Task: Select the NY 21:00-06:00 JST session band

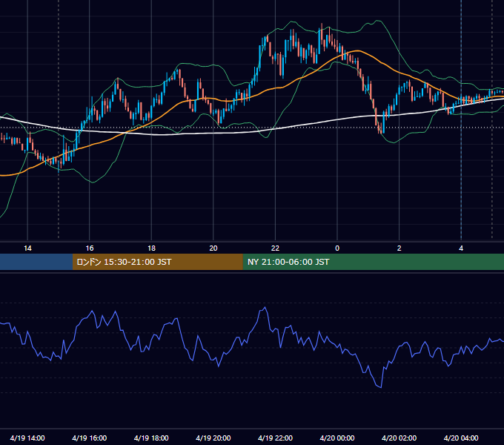Action: pyautogui.click(x=373, y=262)
